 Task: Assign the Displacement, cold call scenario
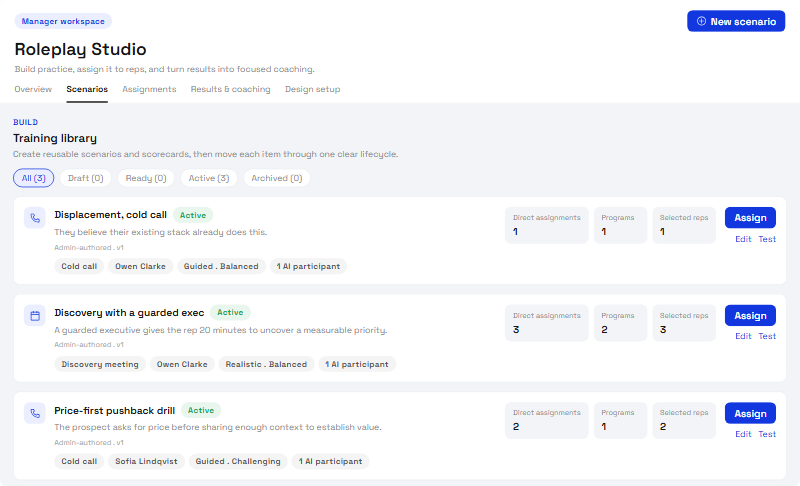tap(750, 218)
